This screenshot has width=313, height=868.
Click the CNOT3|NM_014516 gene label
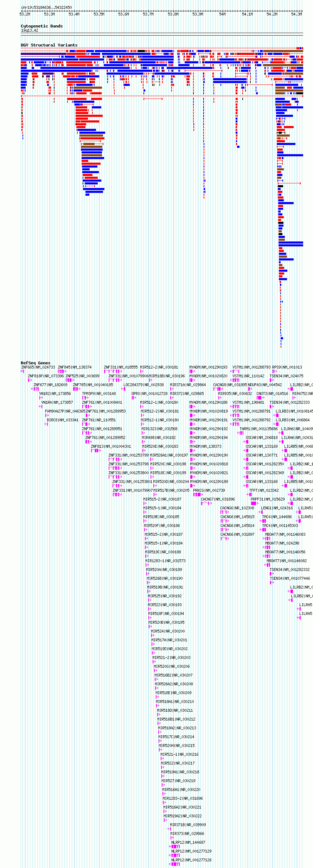pyautogui.click(x=272, y=394)
